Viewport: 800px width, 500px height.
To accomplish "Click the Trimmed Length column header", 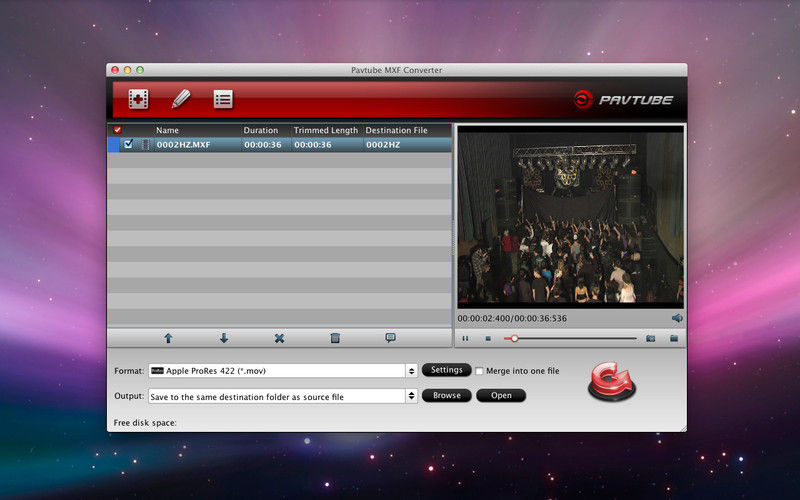I will (326, 130).
